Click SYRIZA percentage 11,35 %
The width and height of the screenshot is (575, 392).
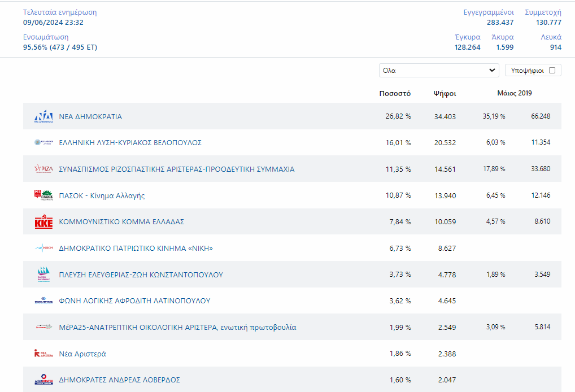pos(398,169)
